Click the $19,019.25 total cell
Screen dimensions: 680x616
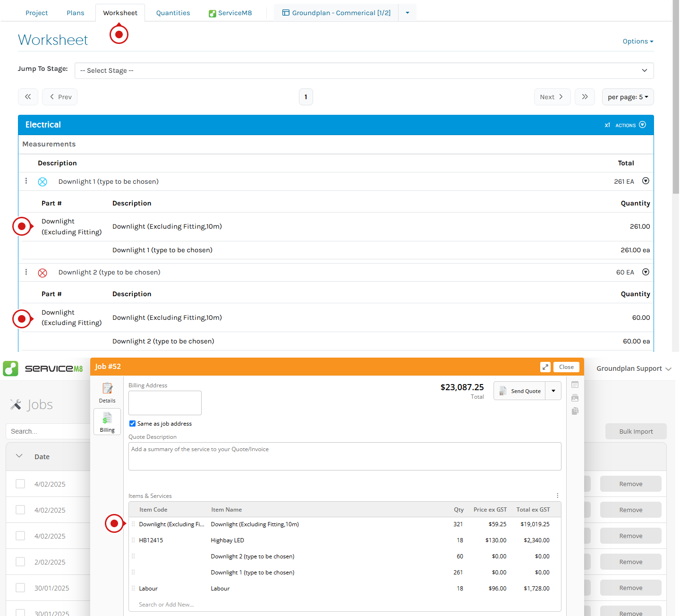tap(535, 524)
